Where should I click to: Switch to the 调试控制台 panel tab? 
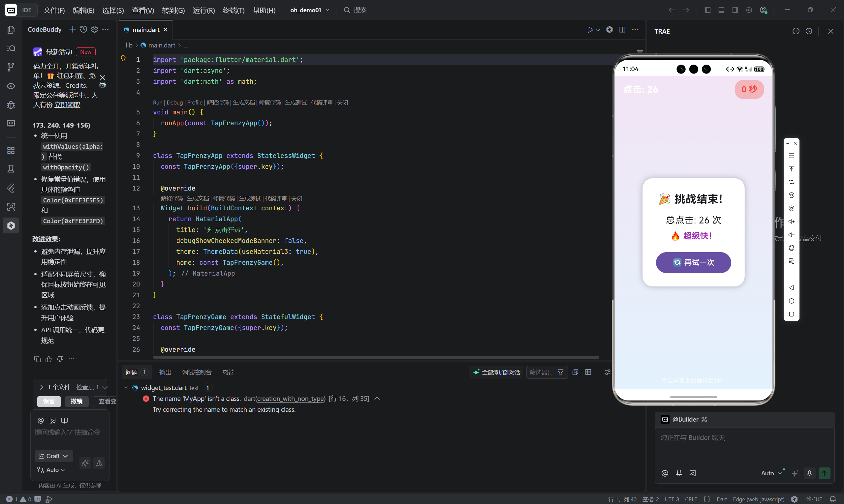click(197, 372)
